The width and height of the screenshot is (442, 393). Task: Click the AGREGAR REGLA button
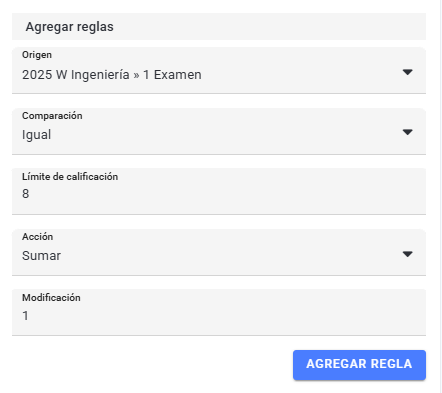359,365
